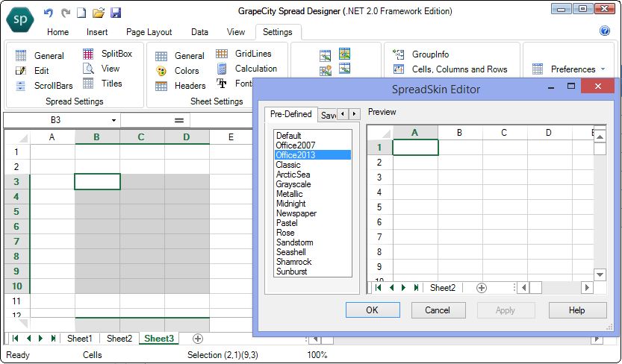Switch to the Home ribbon tab
This screenshot has width=622, height=364.
[58, 32]
